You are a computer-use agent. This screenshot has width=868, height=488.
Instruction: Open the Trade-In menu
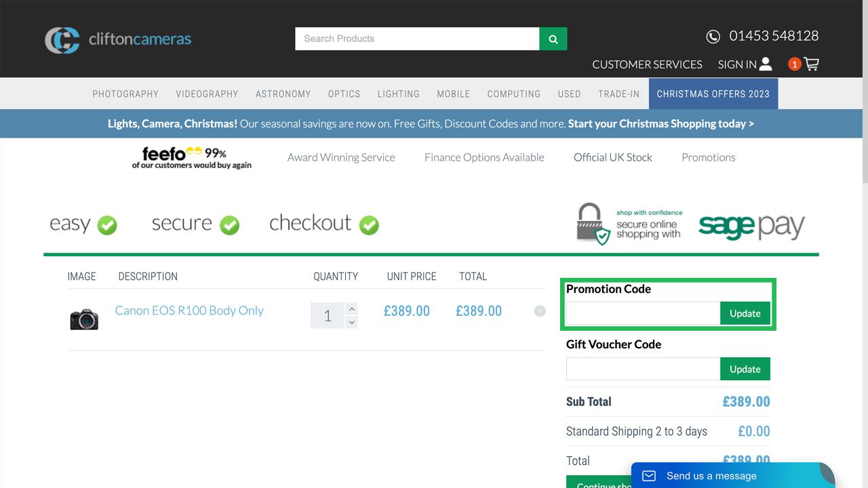(x=618, y=94)
